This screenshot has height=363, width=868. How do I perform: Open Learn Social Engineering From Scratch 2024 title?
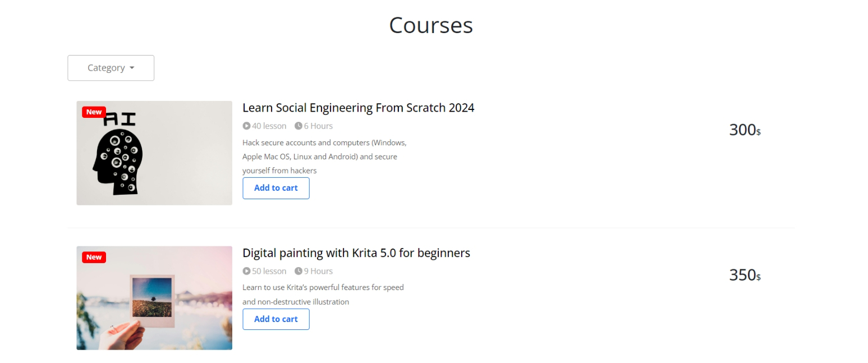[359, 108]
